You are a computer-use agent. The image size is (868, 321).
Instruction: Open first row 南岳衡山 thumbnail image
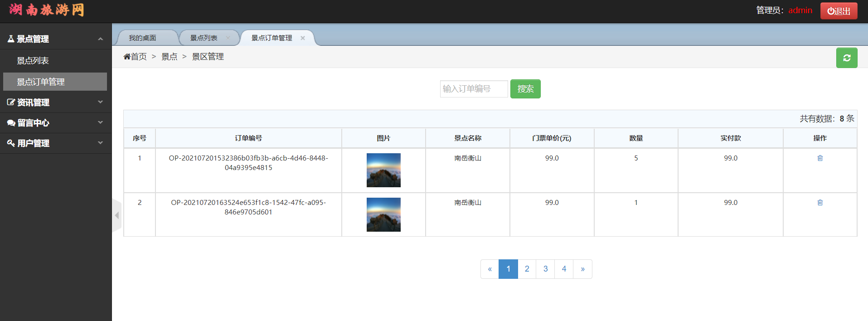(x=383, y=170)
